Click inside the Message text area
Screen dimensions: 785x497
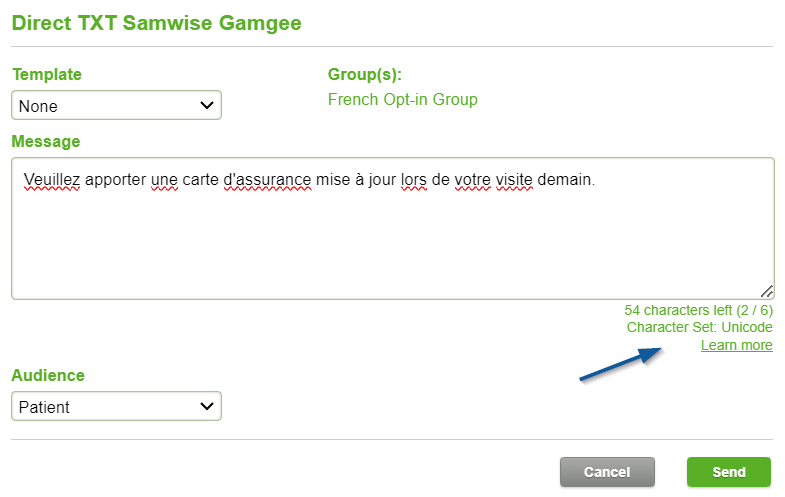point(392,229)
